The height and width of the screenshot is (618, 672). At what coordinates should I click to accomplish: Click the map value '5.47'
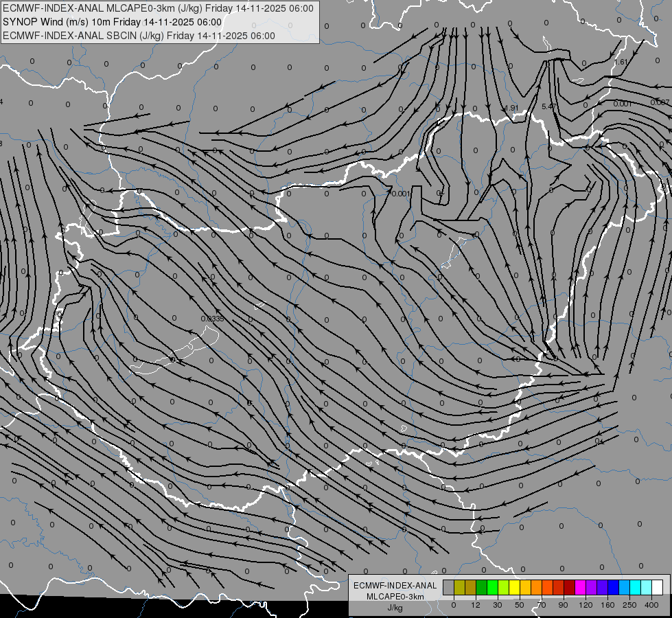click(x=549, y=106)
